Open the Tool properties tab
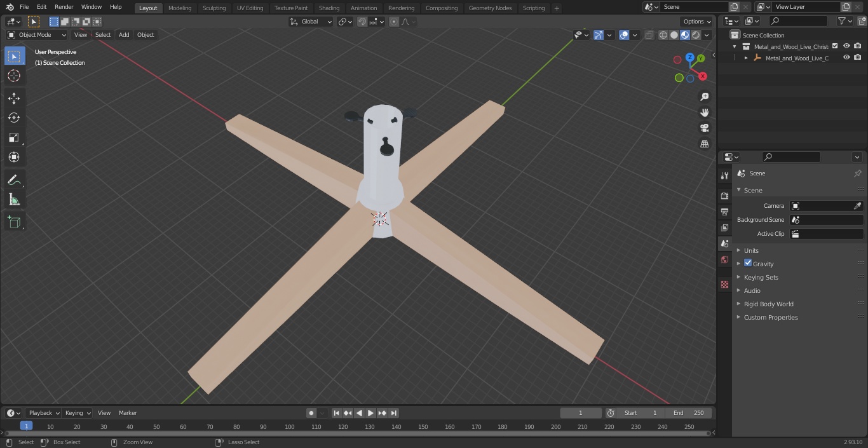868x448 pixels. click(x=724, y=175)
